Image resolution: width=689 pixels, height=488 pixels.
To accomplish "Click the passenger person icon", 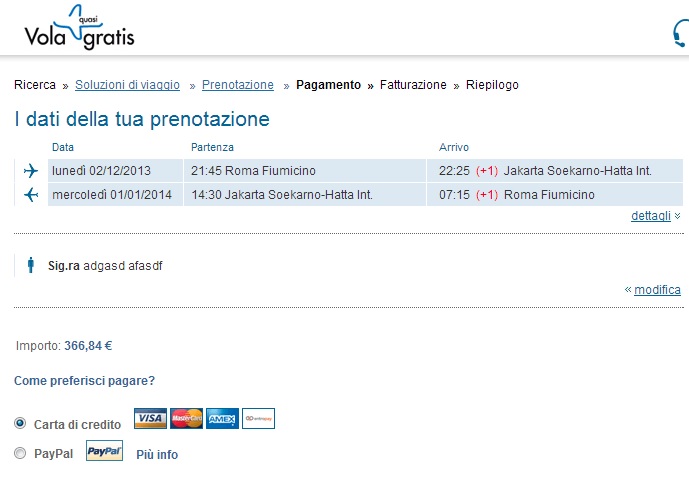I will 31,265.
